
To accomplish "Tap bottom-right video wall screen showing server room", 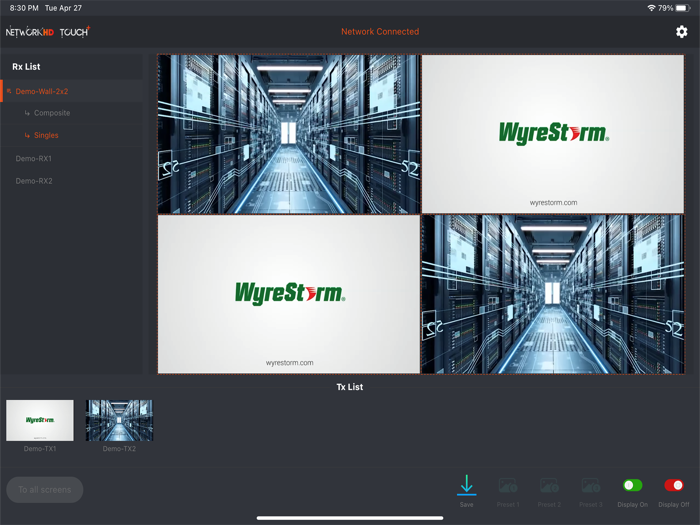I will coord(553,294).
